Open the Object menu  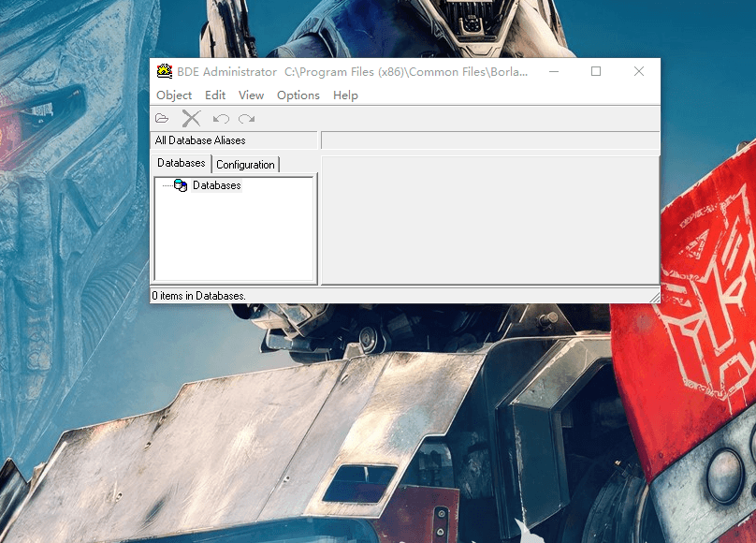click(x=174, y=95)
